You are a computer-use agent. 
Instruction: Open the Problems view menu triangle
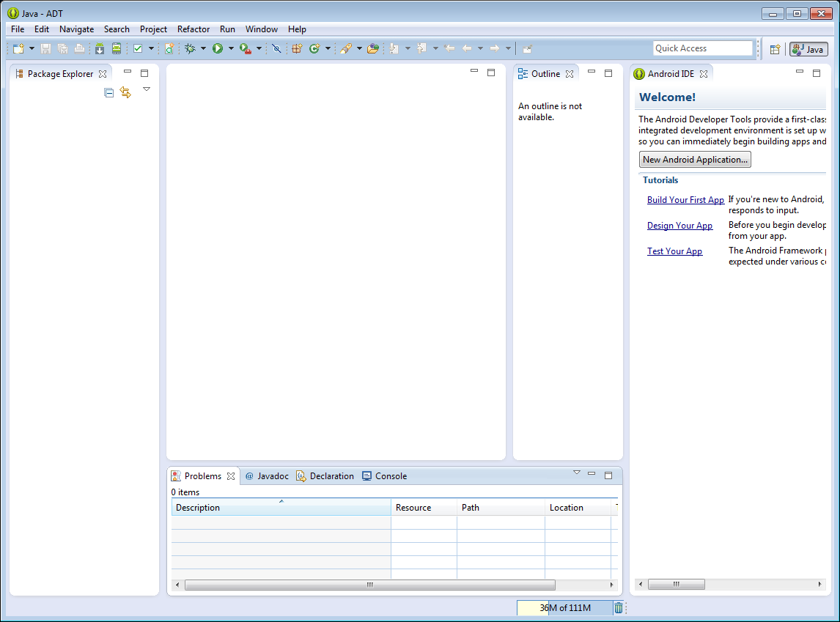pos(576,473)
